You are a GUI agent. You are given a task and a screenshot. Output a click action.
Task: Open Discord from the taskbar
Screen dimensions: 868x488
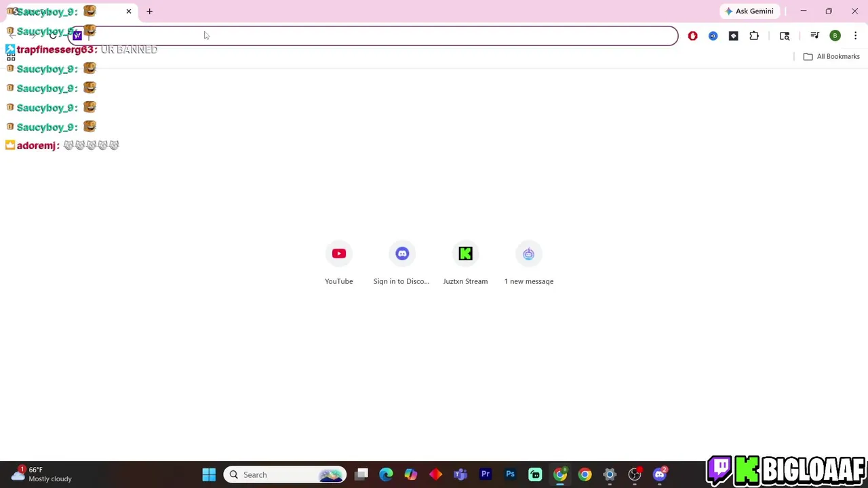660,474
